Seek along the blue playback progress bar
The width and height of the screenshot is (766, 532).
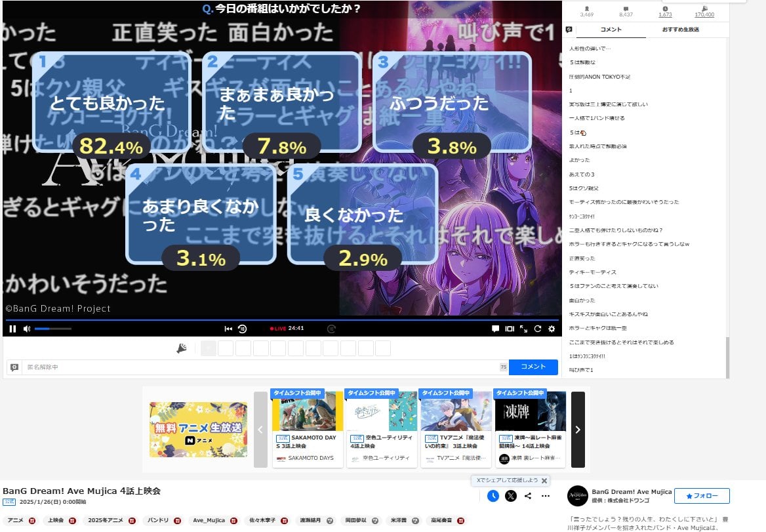(x=282, y=320)
